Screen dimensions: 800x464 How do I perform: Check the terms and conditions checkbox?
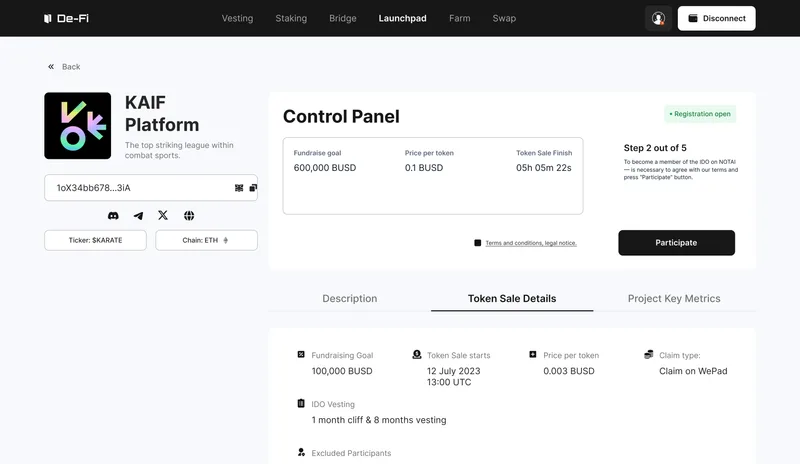[478, 243]
